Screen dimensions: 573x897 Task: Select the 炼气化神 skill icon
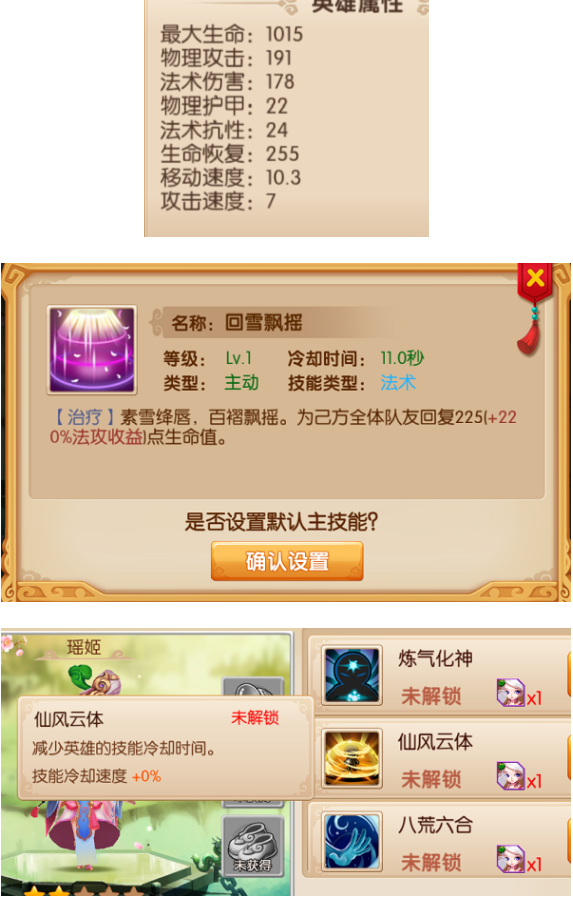pos(352,676)
